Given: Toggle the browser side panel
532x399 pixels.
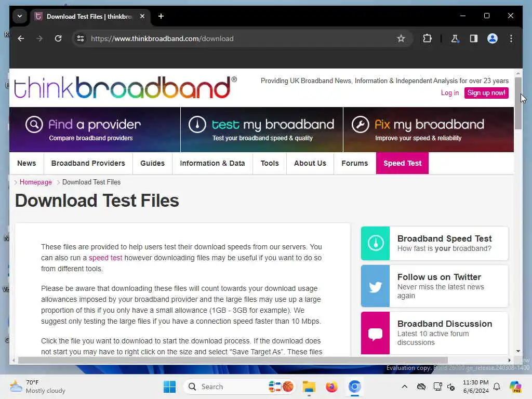Looking at the screenshot, I should pyautogui.click(x=474, y=38).
